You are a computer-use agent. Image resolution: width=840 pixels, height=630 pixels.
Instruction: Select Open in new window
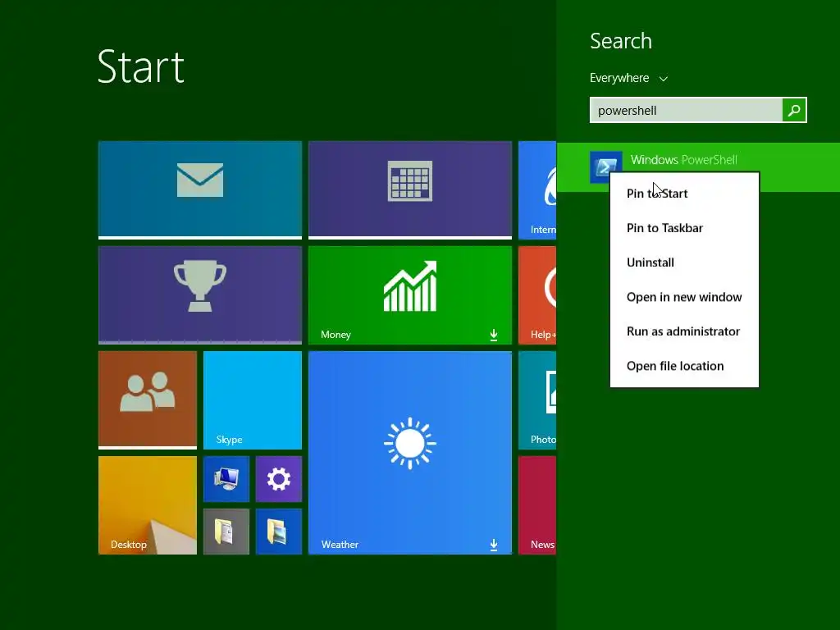pos(684,297)
